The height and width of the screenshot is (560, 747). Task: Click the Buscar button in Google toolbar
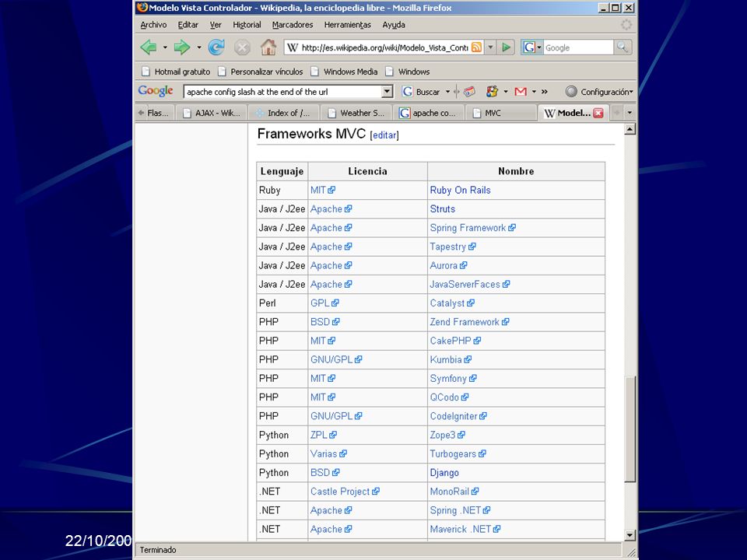[x=421, y=92]
